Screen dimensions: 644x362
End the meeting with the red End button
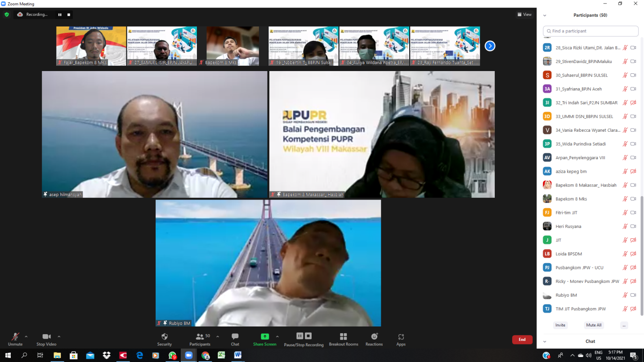(522, 340)
